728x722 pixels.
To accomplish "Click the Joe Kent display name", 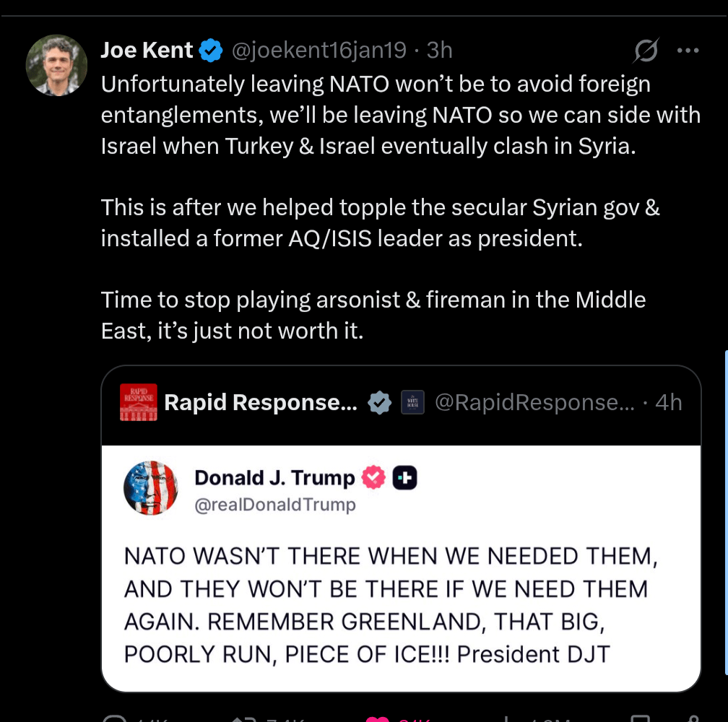I will [147, 50].
